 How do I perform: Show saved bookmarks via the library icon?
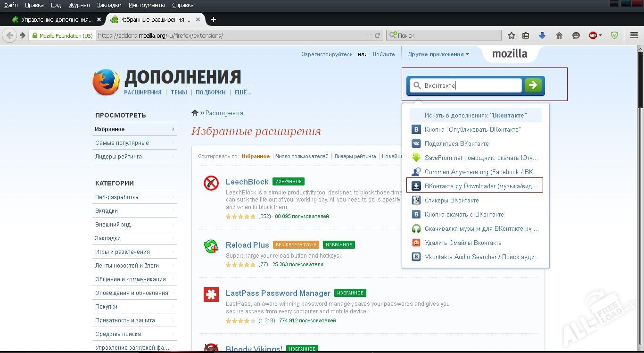(525, 35)
